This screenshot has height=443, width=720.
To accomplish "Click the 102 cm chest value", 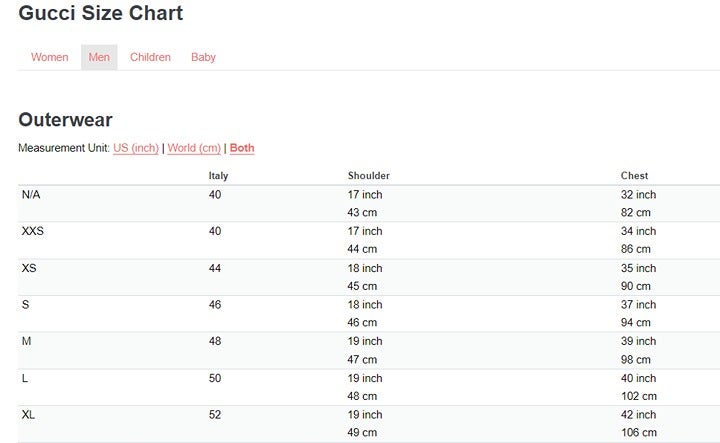I will click(638, 396).
